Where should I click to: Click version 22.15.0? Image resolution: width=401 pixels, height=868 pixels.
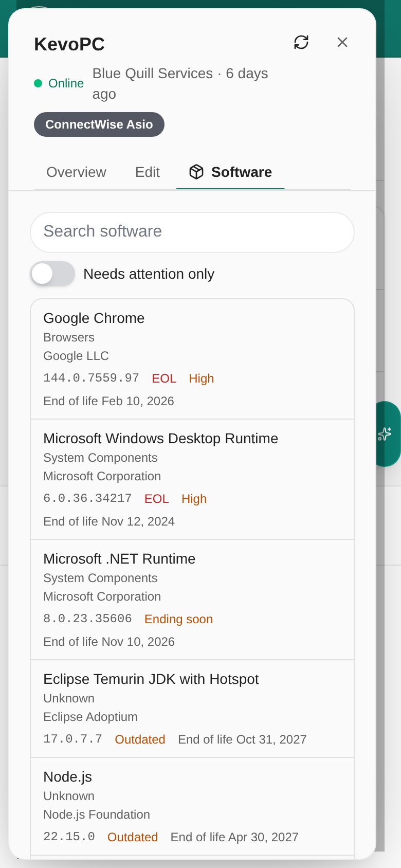(69, 837)
